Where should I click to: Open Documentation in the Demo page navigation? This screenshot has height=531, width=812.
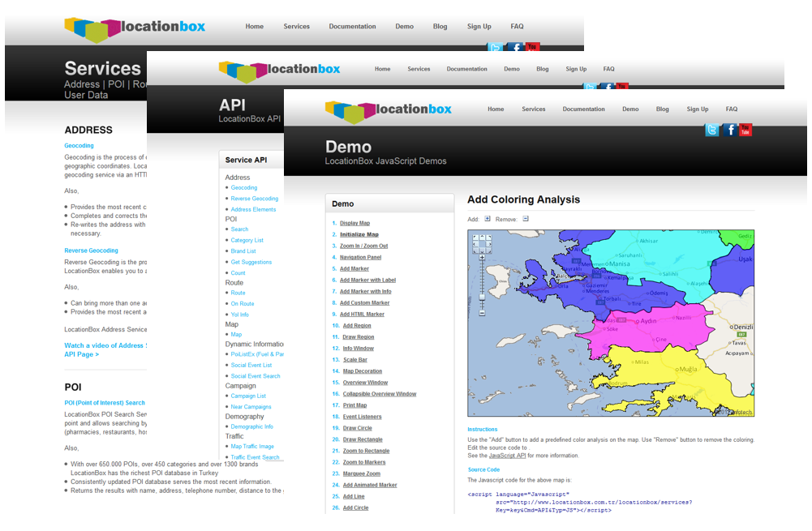click(583, 109)
